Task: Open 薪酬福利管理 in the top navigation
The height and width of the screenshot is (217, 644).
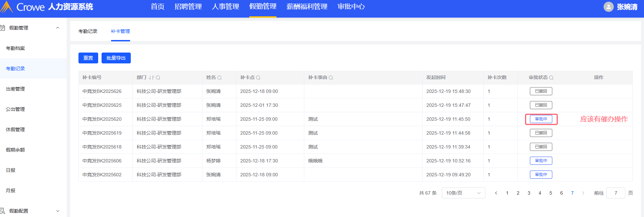Action: click(307, 7)
